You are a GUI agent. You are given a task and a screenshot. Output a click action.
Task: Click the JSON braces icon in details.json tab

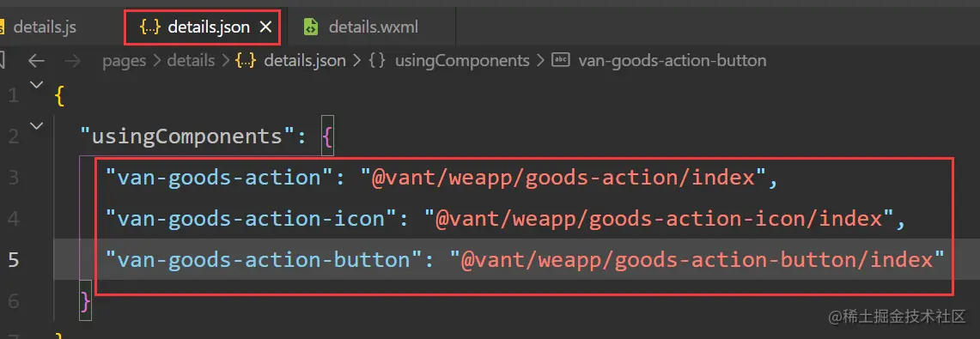(150, 27)
